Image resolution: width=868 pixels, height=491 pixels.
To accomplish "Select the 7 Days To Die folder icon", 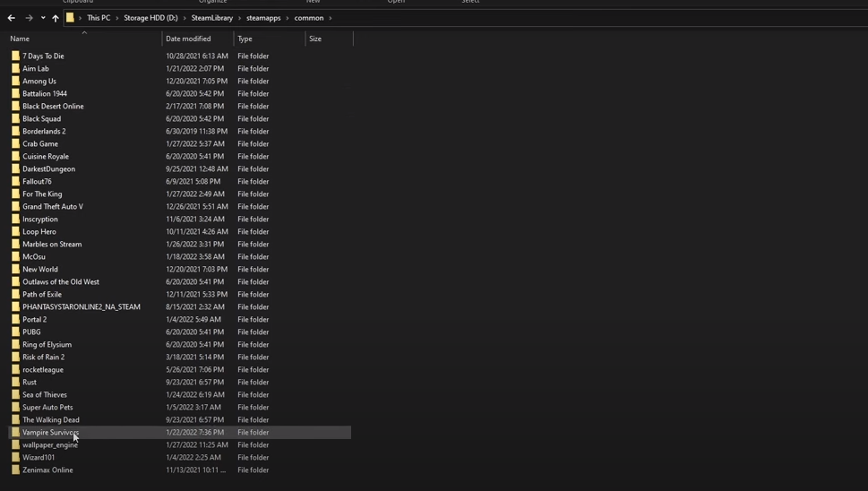I will 15,56.
